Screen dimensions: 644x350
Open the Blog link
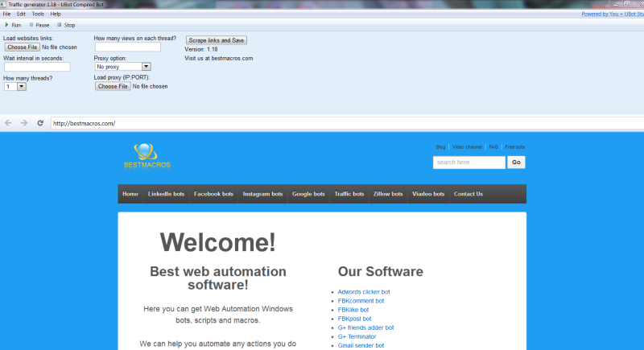tap(440, 147)
